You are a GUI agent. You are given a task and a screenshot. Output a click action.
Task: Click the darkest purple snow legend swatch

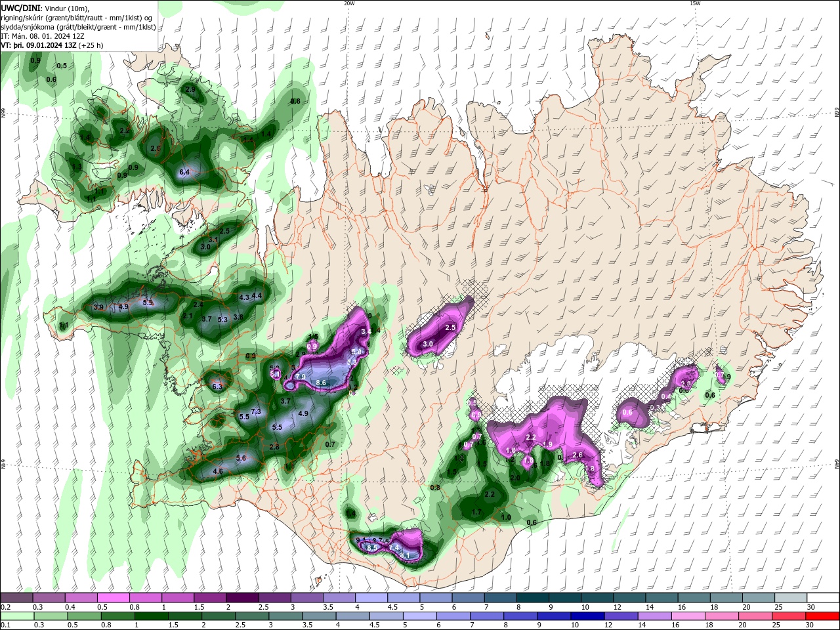[x=241, y=598]
